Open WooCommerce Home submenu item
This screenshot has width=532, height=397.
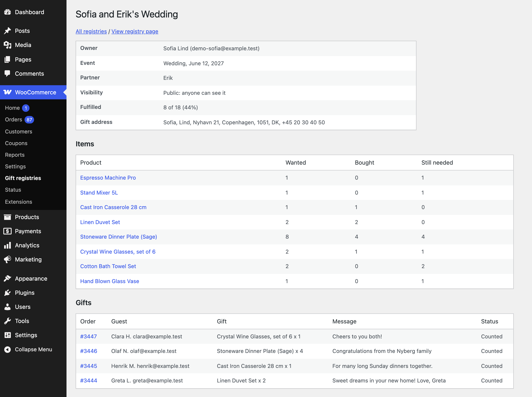coord(12,108)
